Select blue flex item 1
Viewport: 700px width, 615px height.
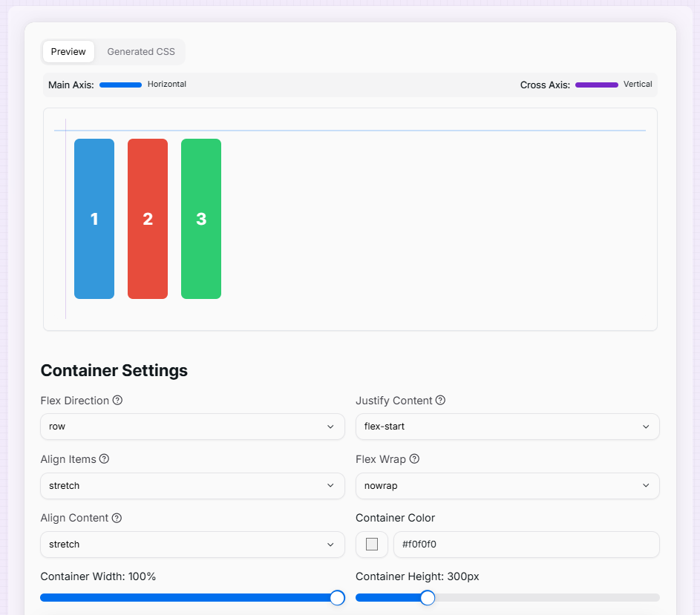coord(94,219)
